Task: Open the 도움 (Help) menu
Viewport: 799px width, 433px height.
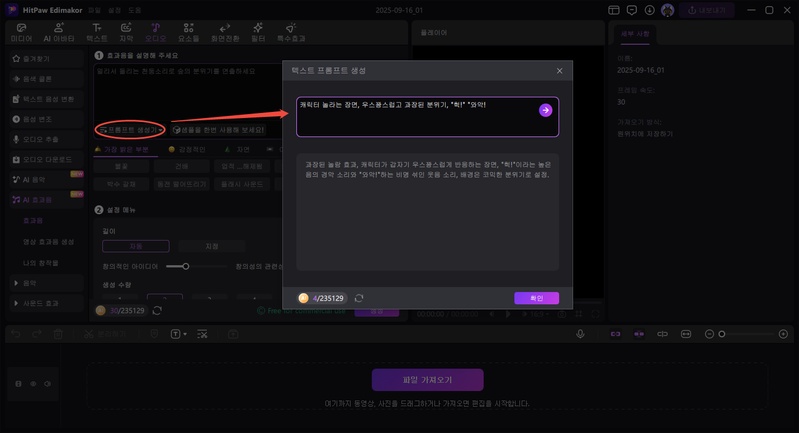Action: pos(135,10)
